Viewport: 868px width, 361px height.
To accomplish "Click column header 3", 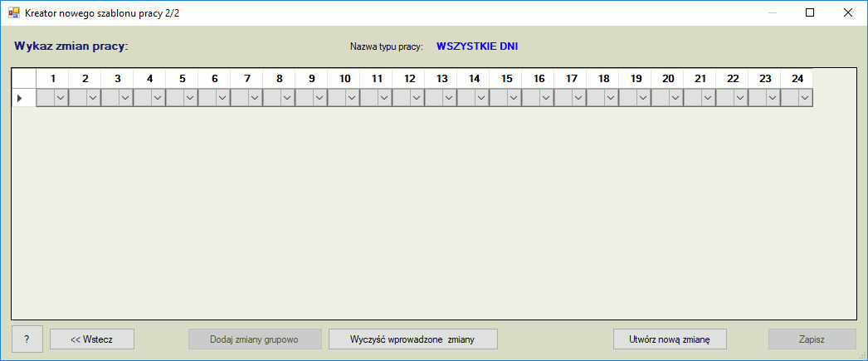I will pos(117,78).
